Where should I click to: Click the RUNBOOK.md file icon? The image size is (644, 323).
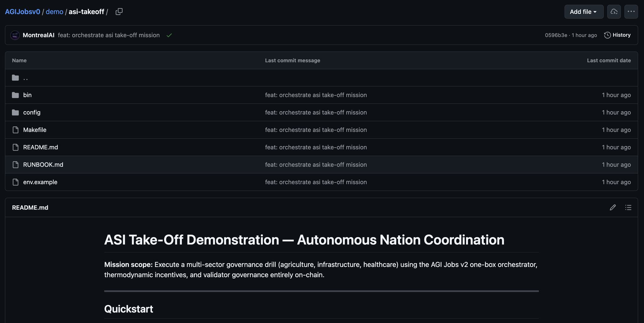(x=15, y=164)
